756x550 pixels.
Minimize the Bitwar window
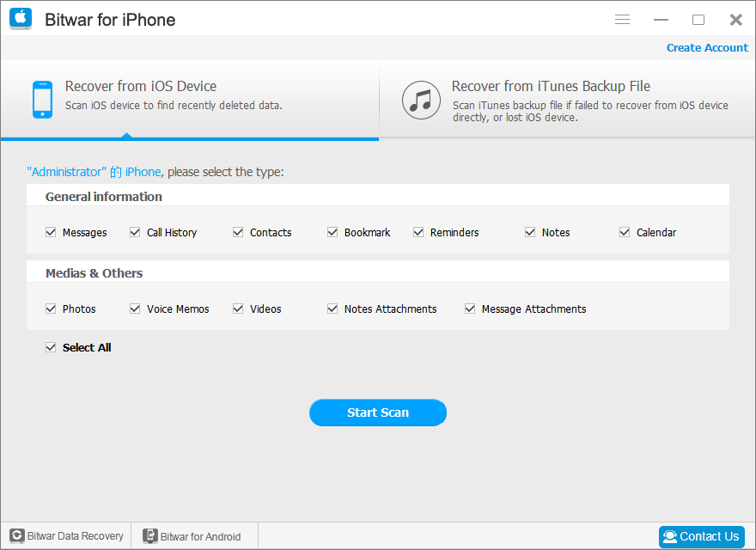pyautogui.click(x=661, y=20)
